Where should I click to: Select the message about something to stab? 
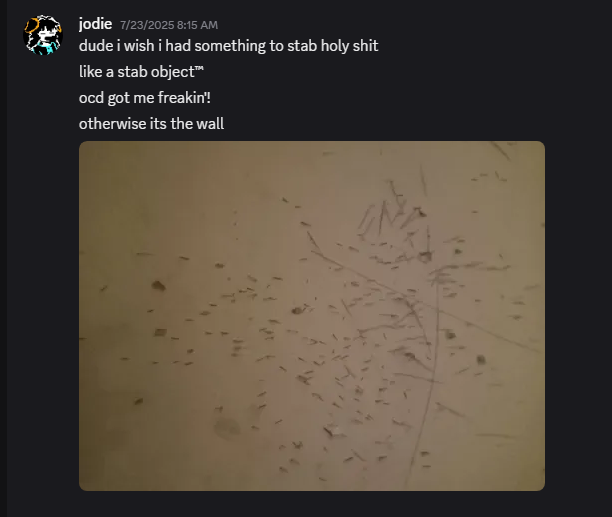[x=228, y=46]
